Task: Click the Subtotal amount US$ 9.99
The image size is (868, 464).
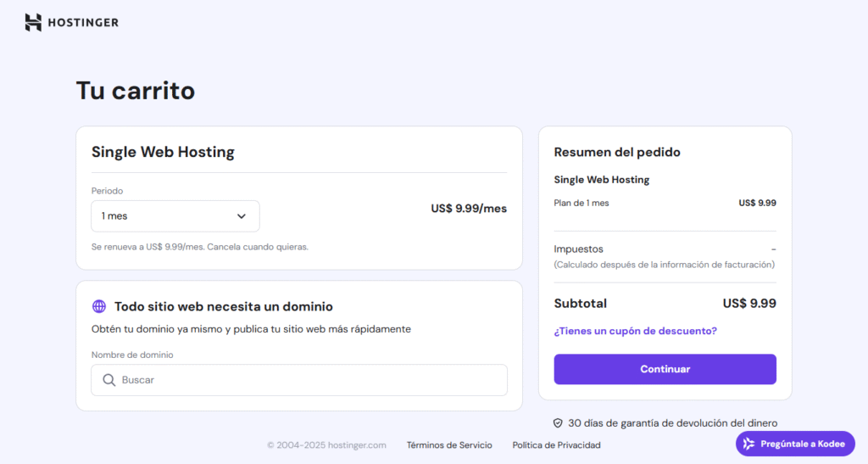Action: pos(749,303)
